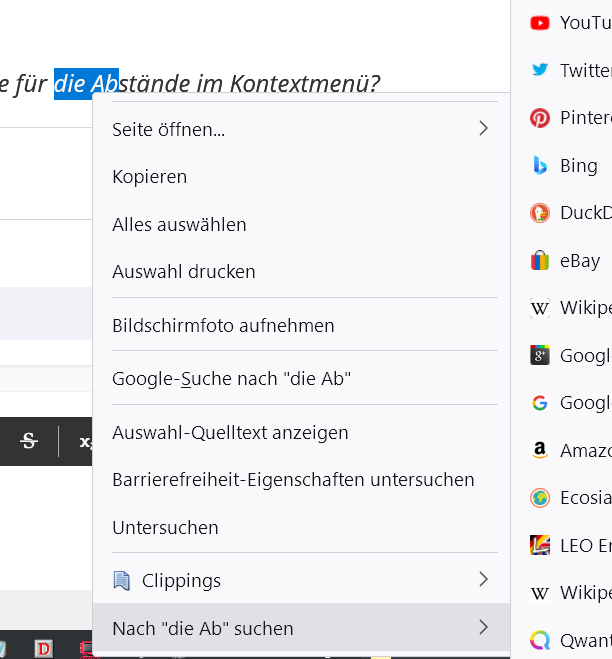Click the LEO dictionary icon

point(540,545)
